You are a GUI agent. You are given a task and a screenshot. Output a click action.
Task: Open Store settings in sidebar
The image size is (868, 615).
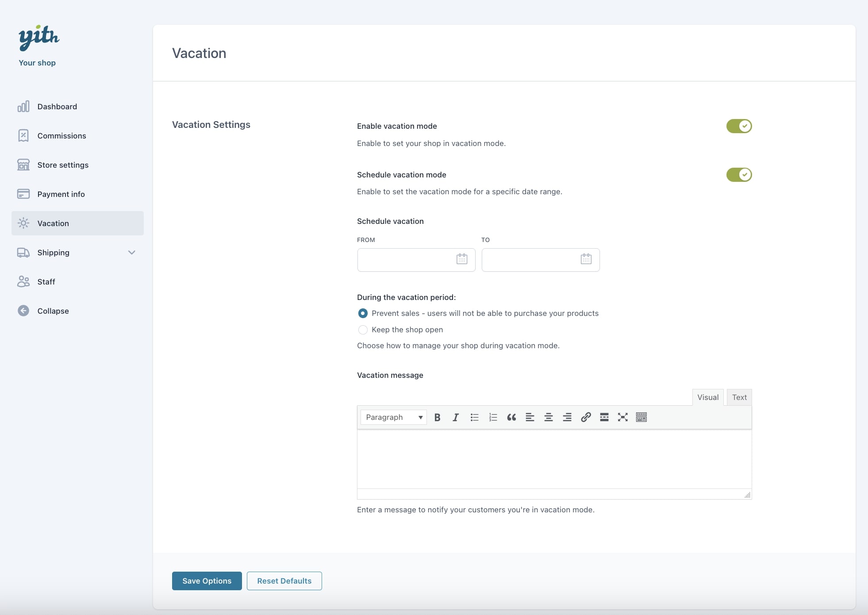(63, 165)
